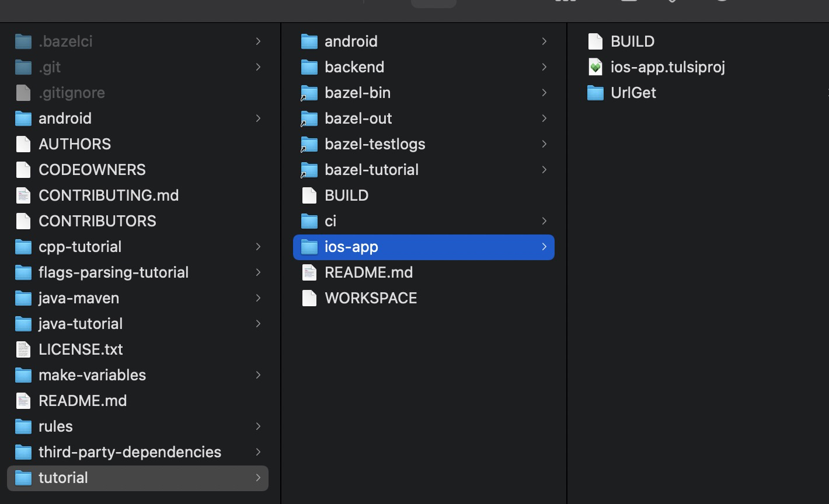The height and width of the screenshot is (504, 829).
Task: Expand the cpp-tutorial folder chevron
Action: 259,246
